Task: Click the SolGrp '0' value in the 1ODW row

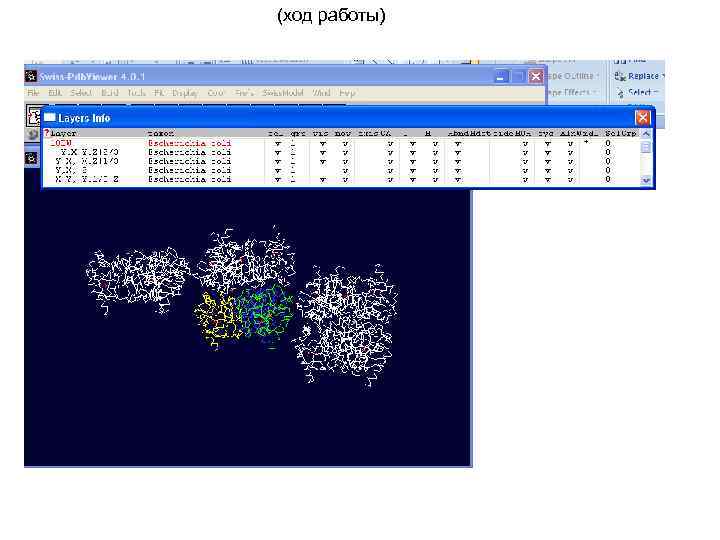Action: 608,143
